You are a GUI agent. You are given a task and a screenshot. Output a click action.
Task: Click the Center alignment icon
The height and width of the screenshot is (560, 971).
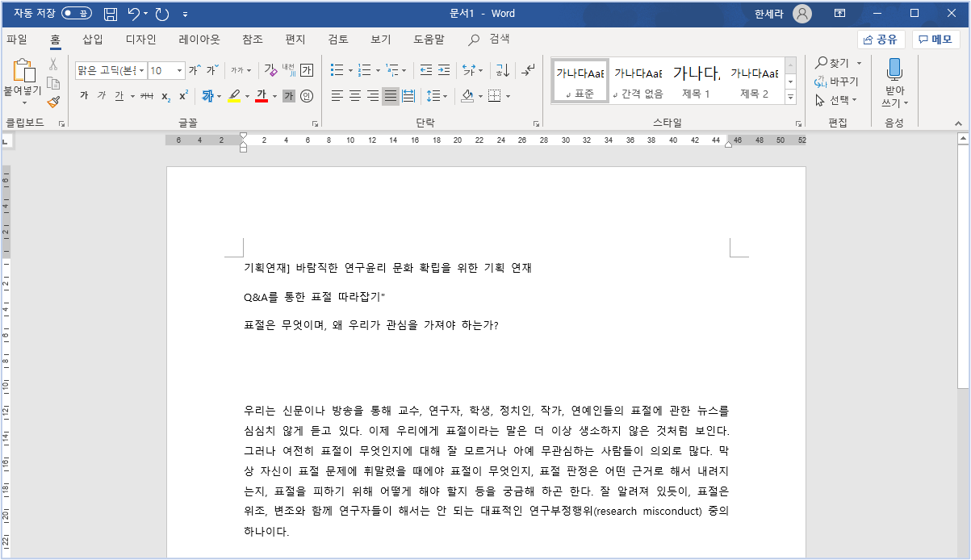(x=355, y=96)
